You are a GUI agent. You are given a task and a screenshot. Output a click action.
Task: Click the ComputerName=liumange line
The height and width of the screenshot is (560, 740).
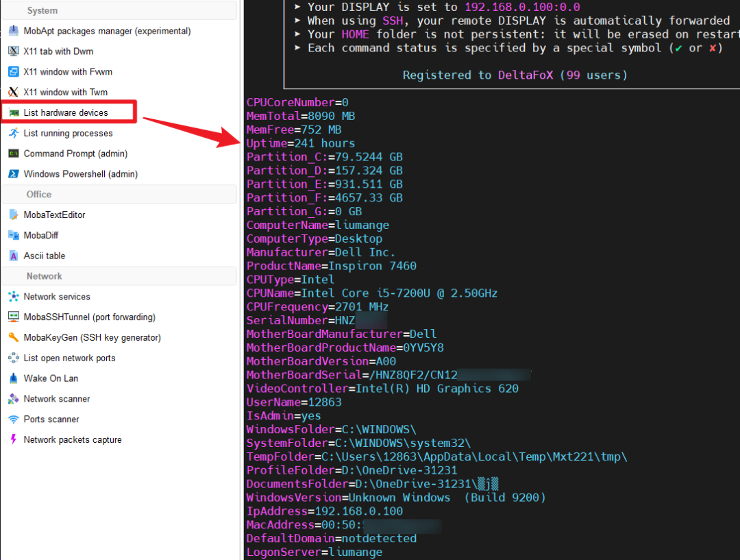[318, 226]
